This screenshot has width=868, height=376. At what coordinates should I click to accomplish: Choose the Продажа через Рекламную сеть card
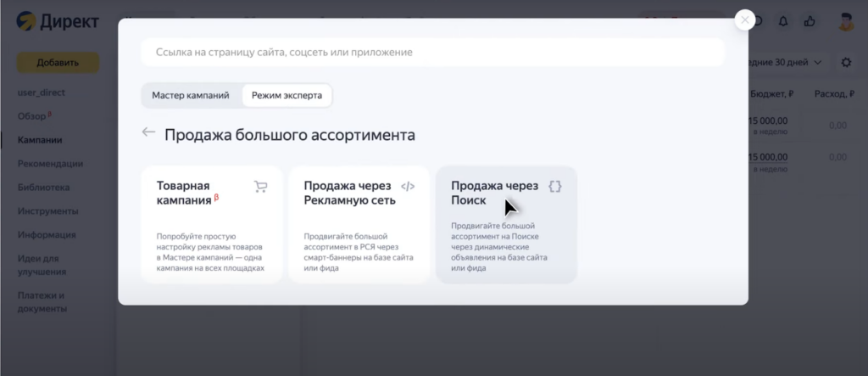(x=359, y=225)
